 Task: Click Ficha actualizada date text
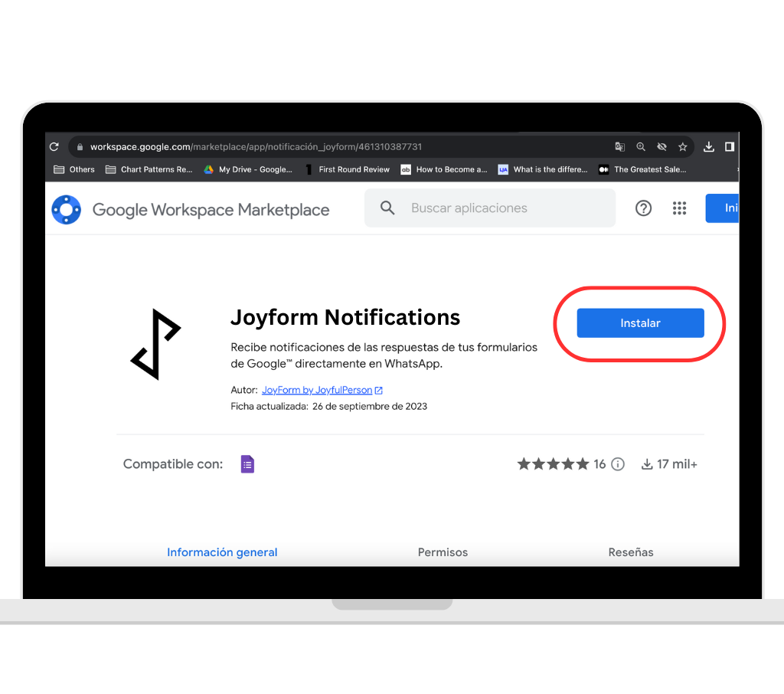(x=329, y=406)
